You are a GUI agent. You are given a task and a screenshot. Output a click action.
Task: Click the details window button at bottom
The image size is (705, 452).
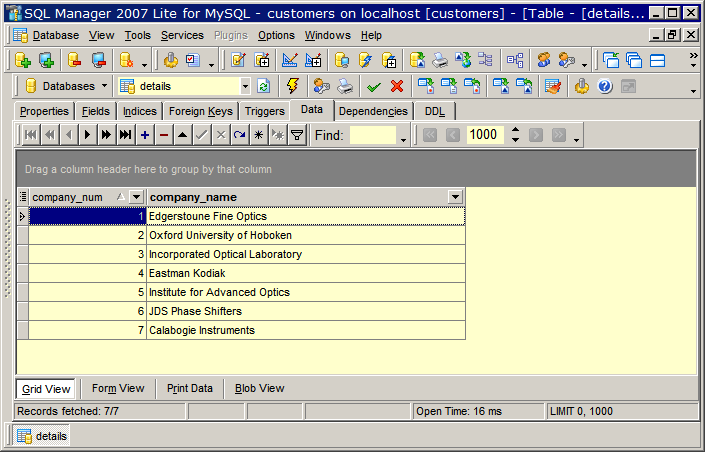pyautogui.click(x=41, y=436)
